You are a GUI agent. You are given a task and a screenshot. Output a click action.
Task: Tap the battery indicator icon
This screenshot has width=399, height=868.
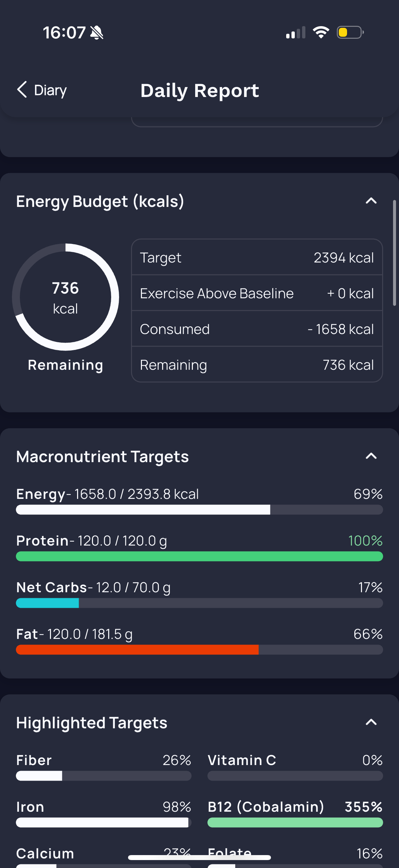point(350,32)
